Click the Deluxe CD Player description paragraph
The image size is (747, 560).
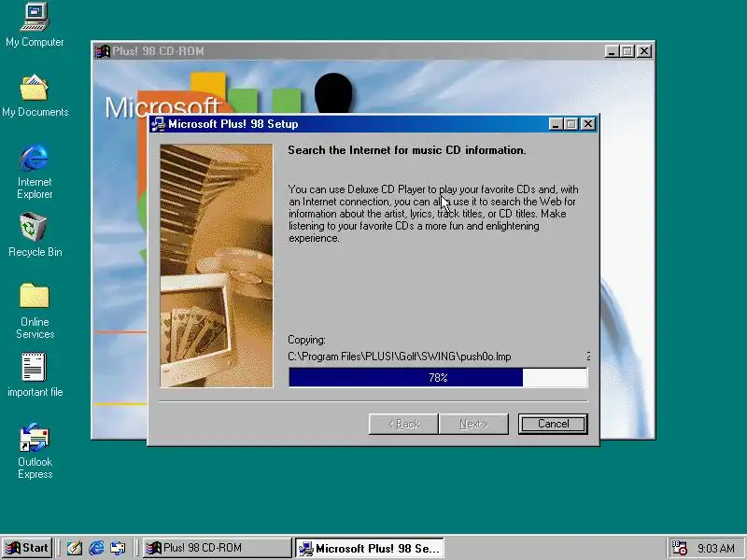point(433,214)
